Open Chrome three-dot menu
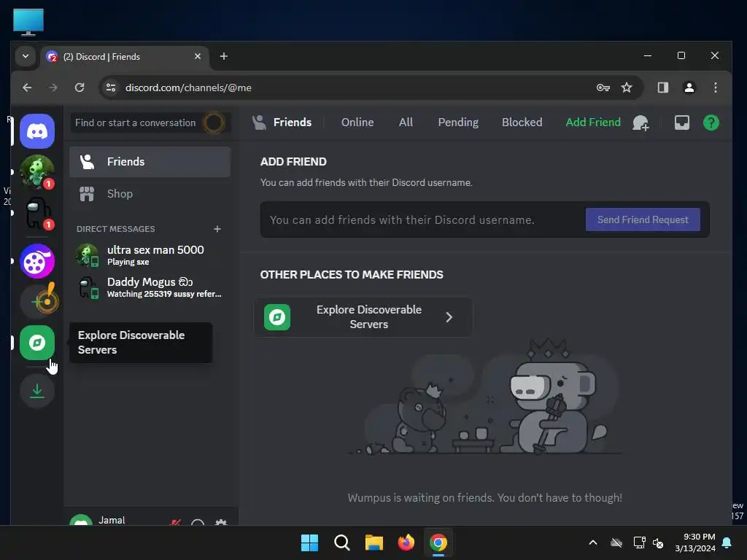This screenshot has height=560, width=747. pos(715,87)
